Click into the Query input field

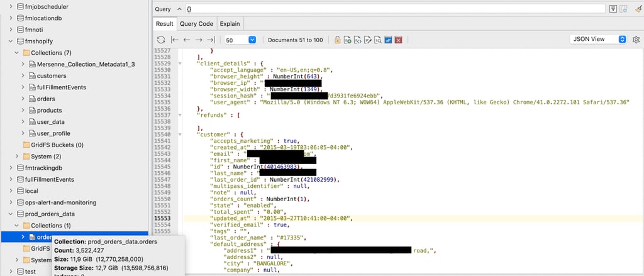click(395, 9)
